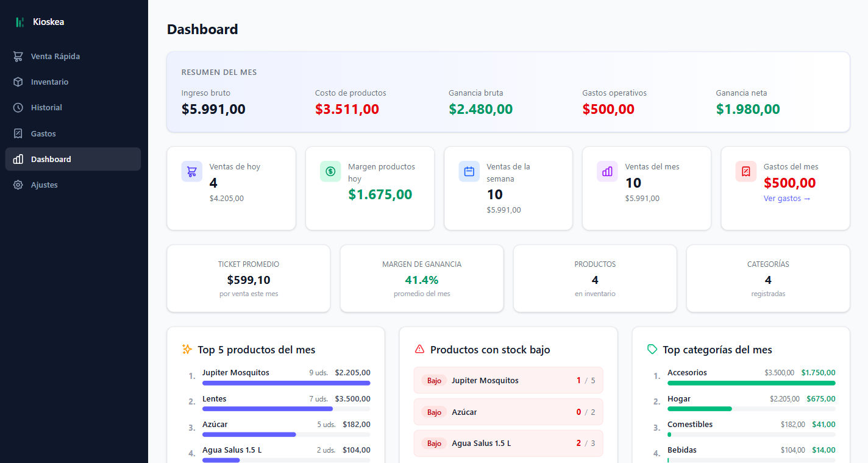
Task: Click the Kioskea logo icon
Action: click(x=20, y=22)
